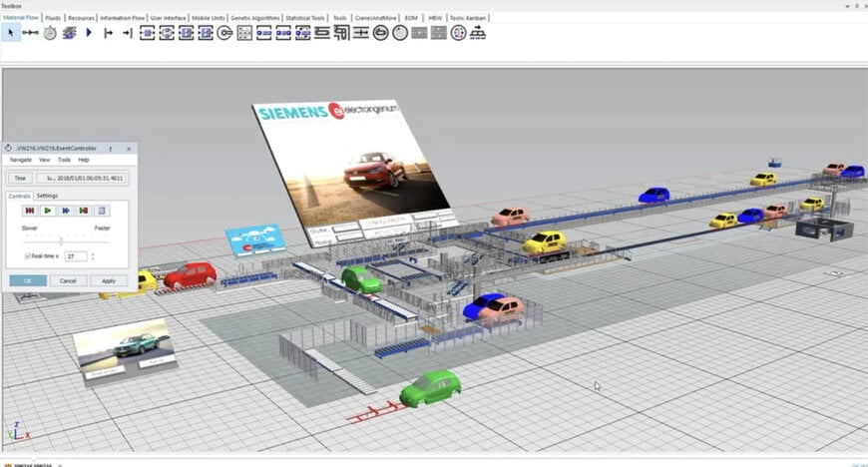Select the PickAndPlace robot icon
This screenshot has height=467, width=868.
pos(224,33)
